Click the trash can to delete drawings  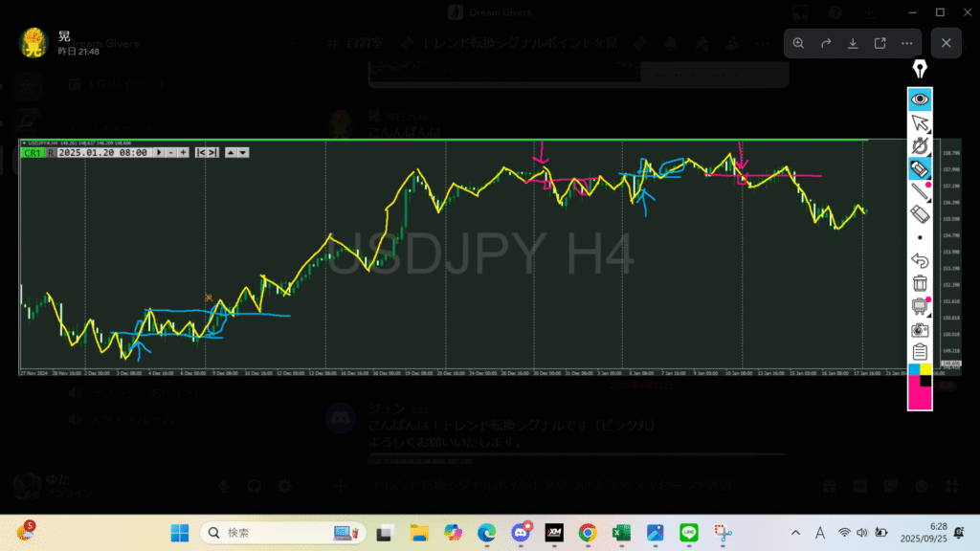pos(920,283)
